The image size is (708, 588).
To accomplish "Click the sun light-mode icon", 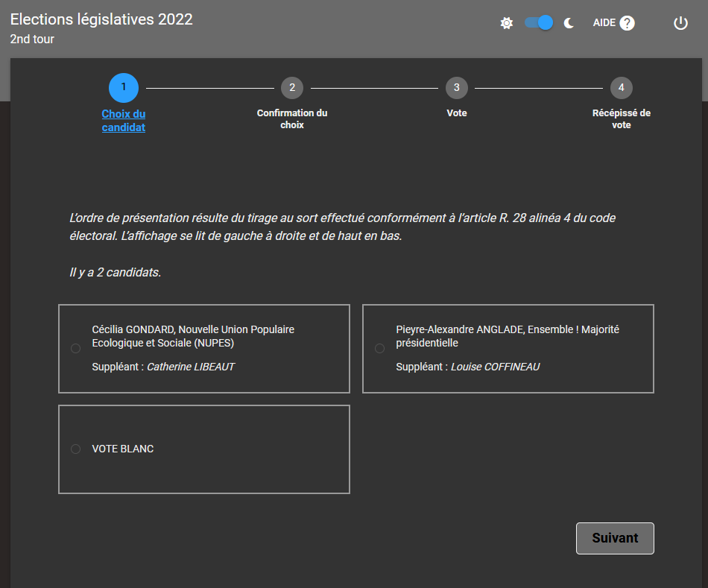I will [x=507, y=23].
